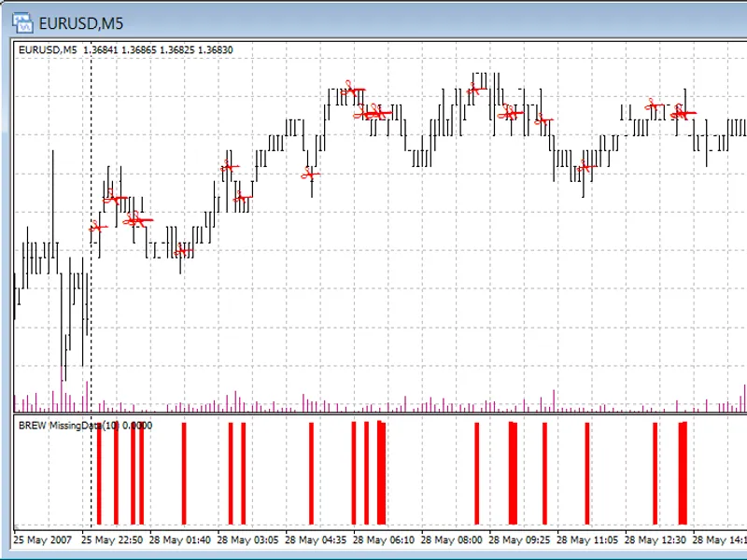
Task: Click the '28 May 09:25' time label
Action: coord(519,540)
